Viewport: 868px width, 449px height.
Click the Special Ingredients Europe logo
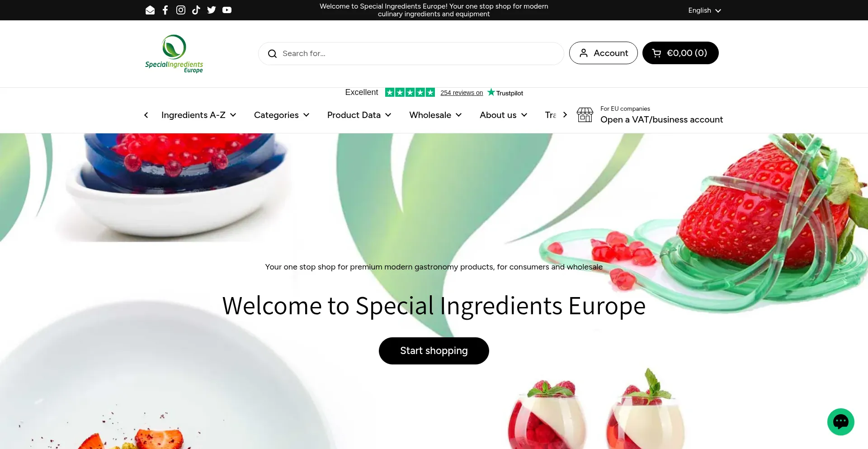pos(174,54)
